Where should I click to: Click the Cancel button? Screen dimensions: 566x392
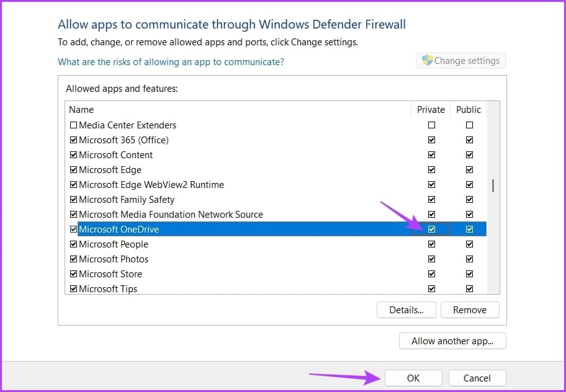coord(477,378)
